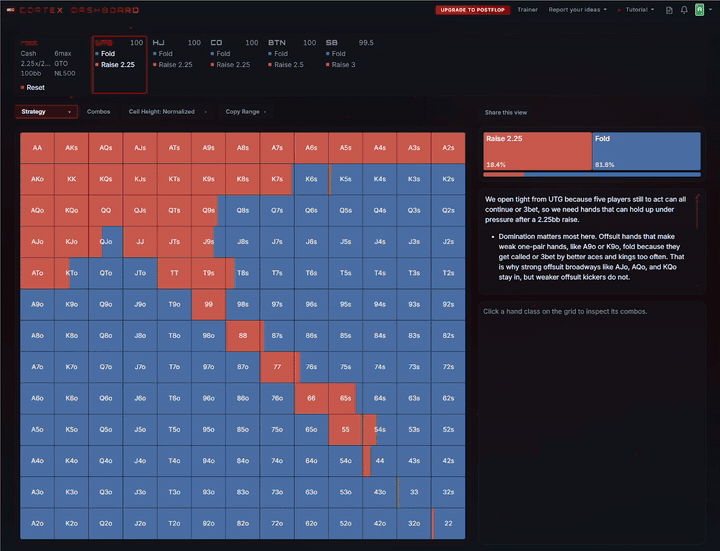Select BTN Fold action
Screen dimensions: 720x551
(278, 54)
